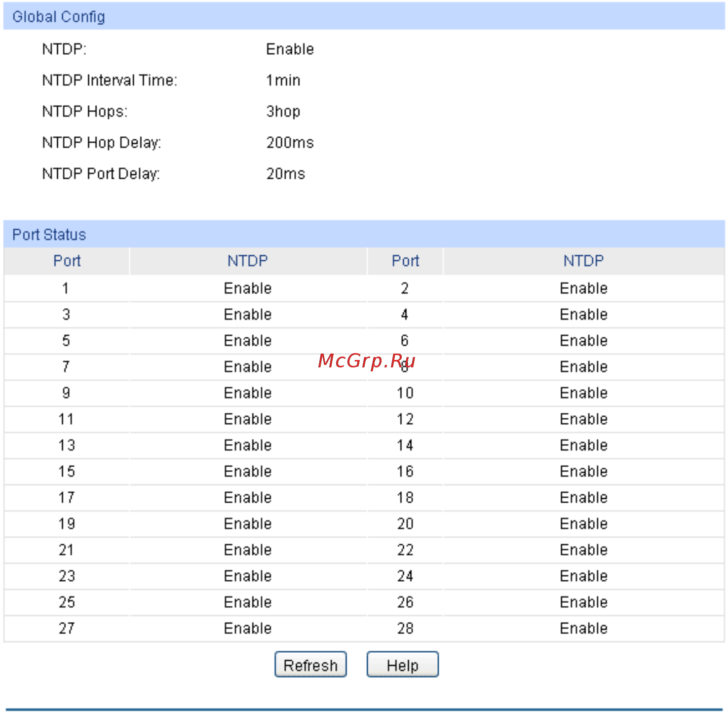Viewport: 728px width, 720px height.
Task: Select port number 16 cell
Action: click(x=405, y=471)
